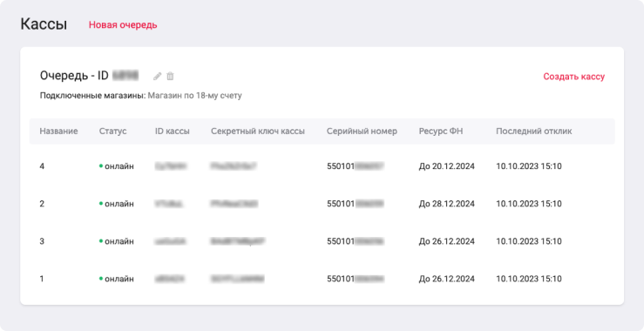644x331 pixels.
Task: Click the Последний отклик column header
Action: pos(534,132)
